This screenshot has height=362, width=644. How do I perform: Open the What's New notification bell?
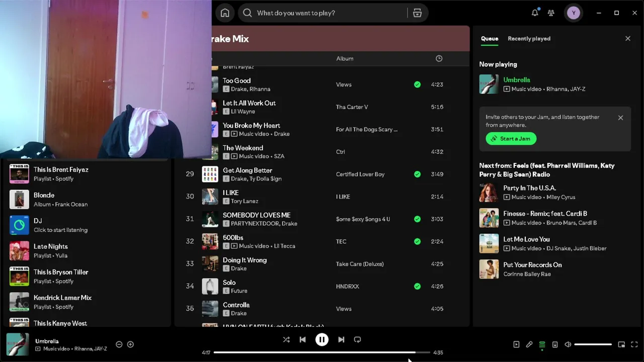[535, 13]
